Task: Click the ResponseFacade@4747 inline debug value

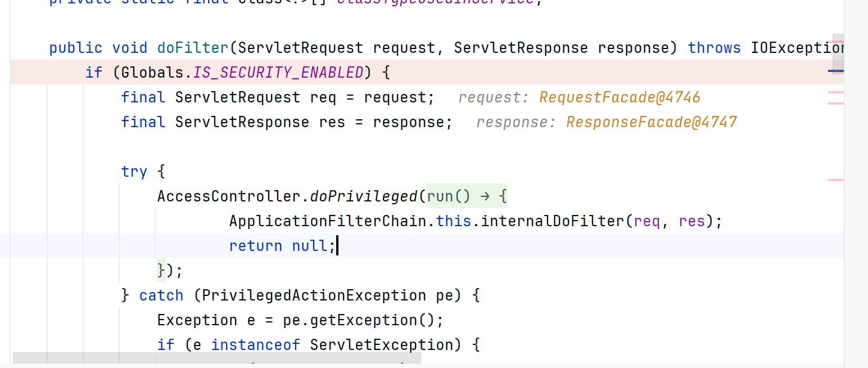Action: pyautogui.click(x=651, y=122)
